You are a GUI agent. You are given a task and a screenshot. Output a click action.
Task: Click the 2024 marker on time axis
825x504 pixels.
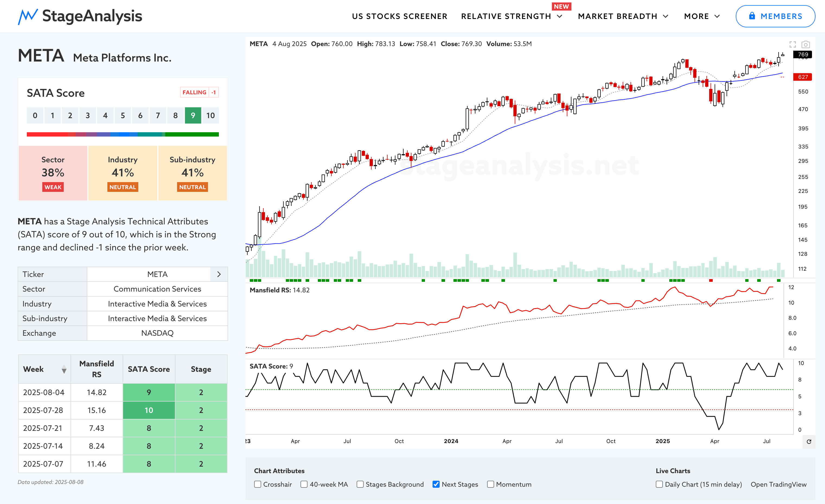click(451, 441)
